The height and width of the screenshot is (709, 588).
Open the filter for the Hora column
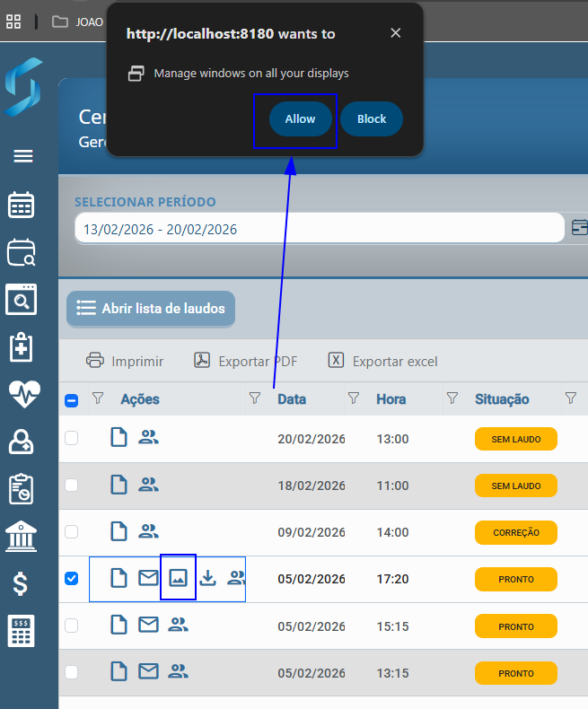[452, 398]
